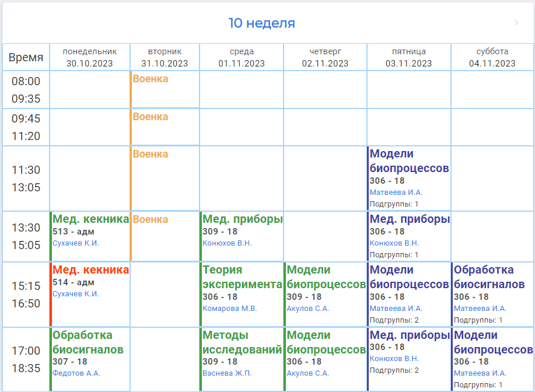This screenshot has width=535, height=392.
Task: Open teacher Васнева Ж.П. link
Action: pos(227,373)
